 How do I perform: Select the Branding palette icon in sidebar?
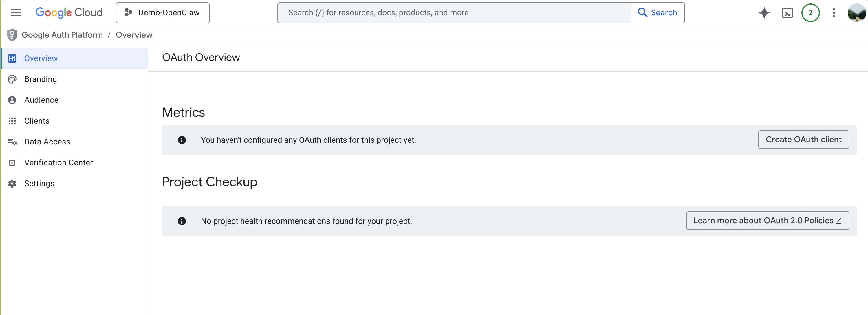[x=12, y=79]
